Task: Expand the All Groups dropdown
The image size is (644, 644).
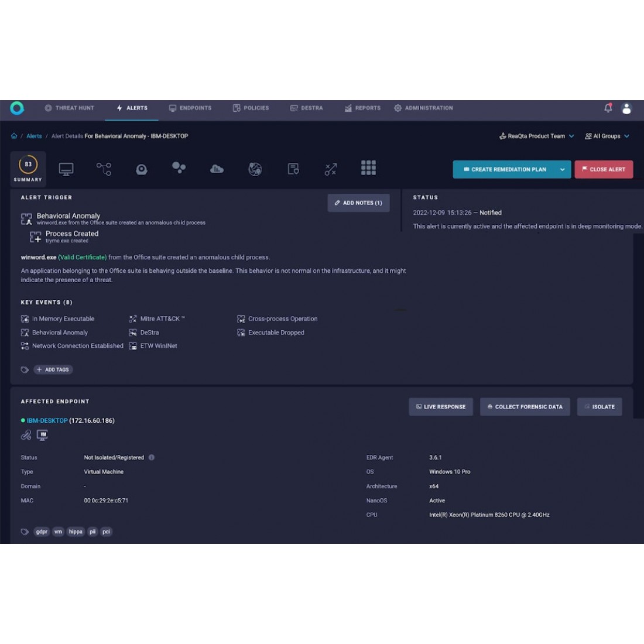Action: [607, 136]
